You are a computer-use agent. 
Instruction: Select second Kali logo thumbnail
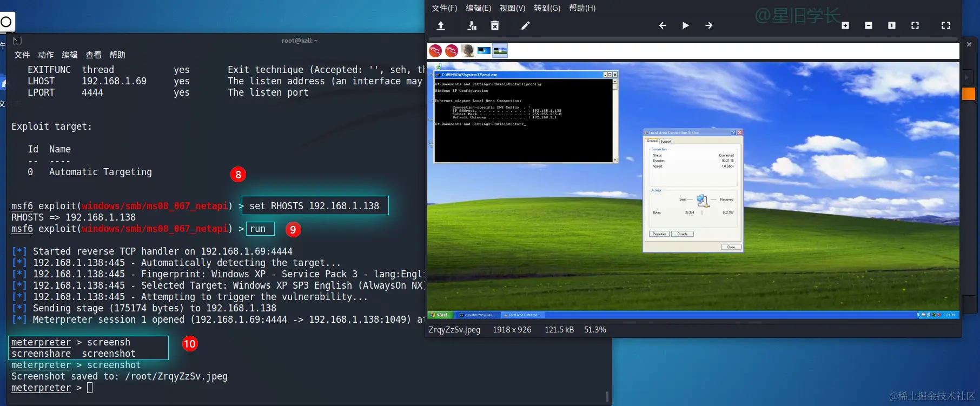[452, 51]
